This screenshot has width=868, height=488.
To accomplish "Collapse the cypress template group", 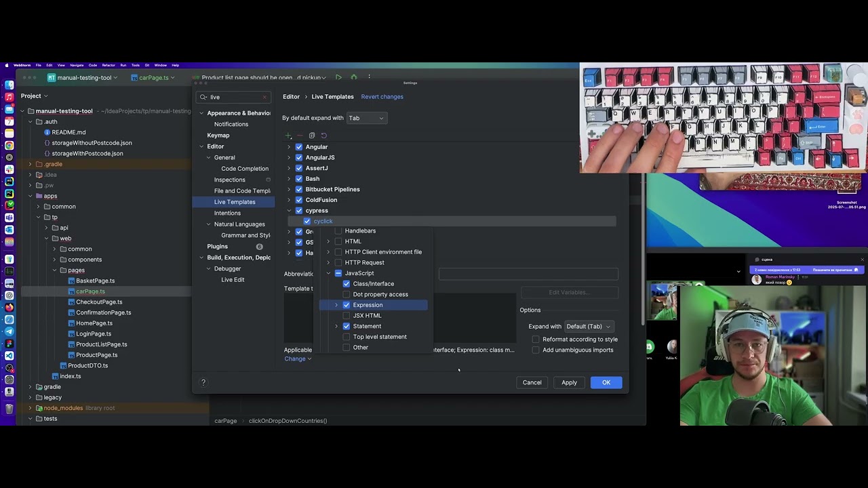I will click(x=289, y=211).
